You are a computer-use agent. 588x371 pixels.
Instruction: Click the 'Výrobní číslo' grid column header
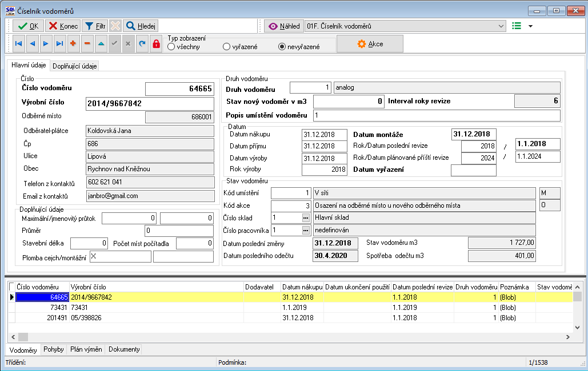(157, 287)
